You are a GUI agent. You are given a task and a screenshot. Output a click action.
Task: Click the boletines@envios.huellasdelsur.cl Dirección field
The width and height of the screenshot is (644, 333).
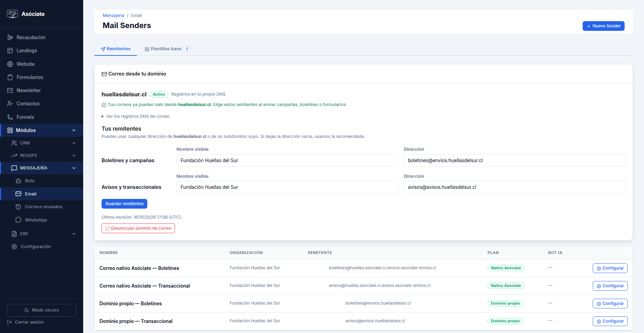coord(515,160)
